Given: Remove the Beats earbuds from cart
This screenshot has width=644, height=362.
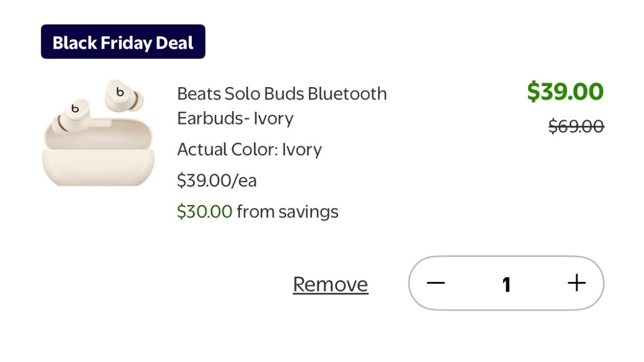Looking at the screenshot, I should (330, 283).
